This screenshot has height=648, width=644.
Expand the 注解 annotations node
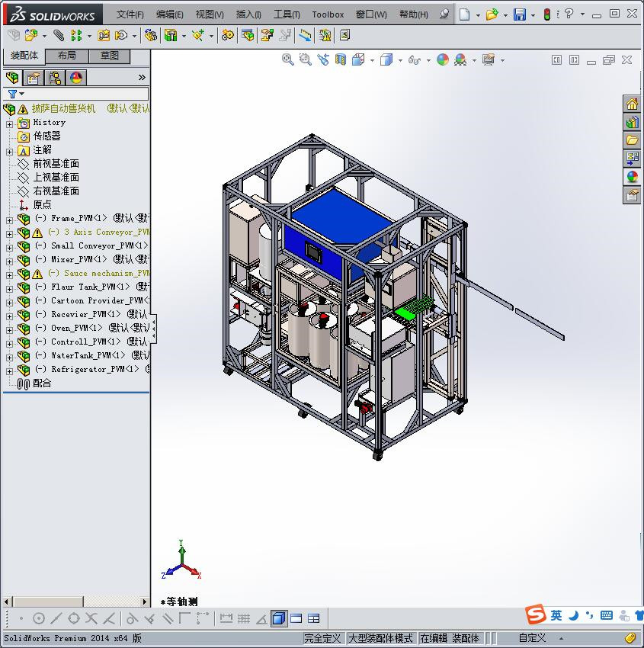pyautogui.click(x=9, y=152)
